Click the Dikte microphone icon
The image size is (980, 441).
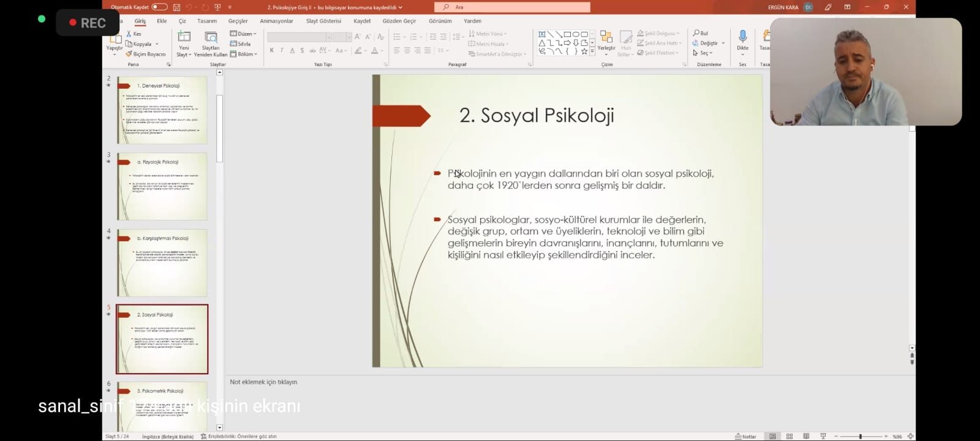tap(742, 37)
